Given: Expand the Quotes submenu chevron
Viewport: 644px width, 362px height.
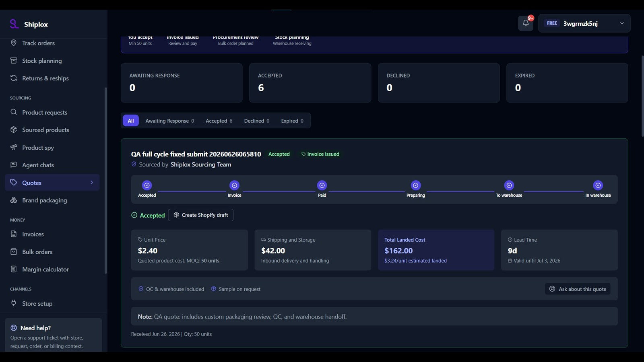Looking at the screenshot, I should (92, 182).
